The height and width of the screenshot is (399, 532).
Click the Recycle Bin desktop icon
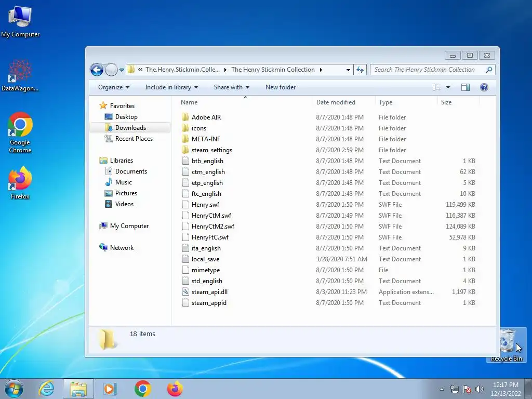[506, 345]
